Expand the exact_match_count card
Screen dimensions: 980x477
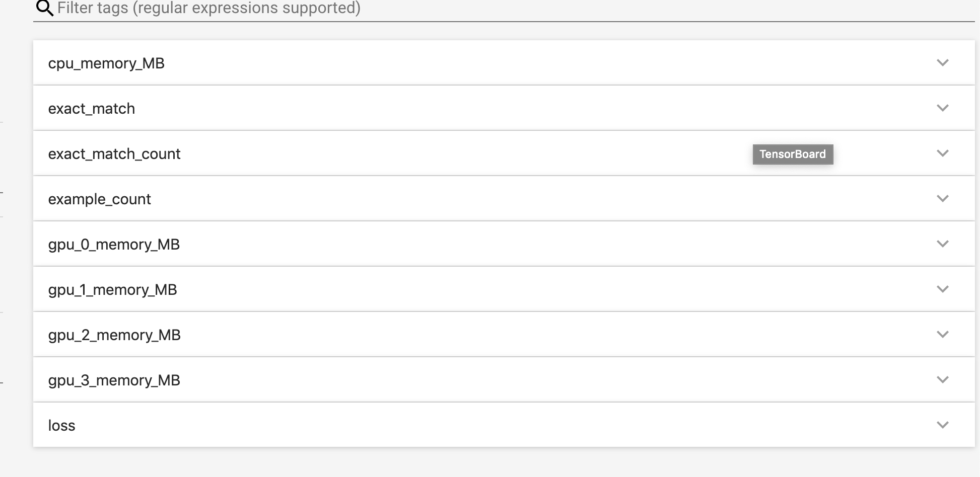tap(943, 153)
